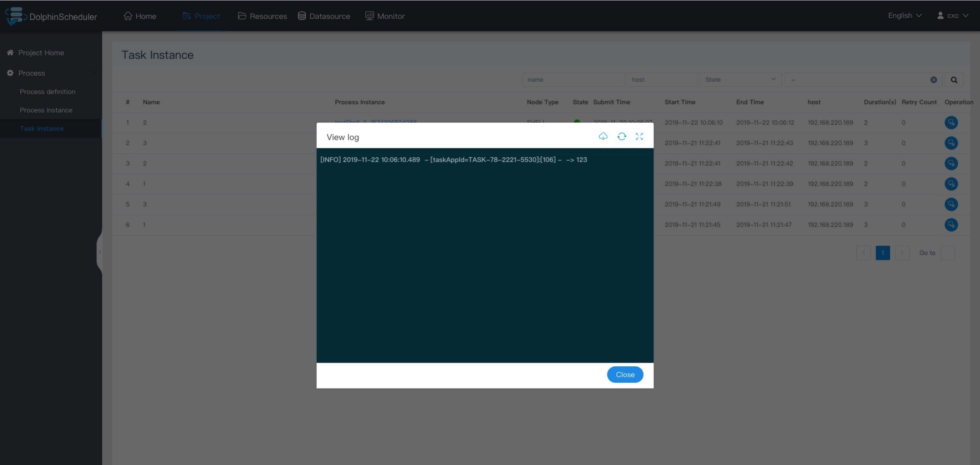
Task: Download the log using the cloud icon
Action: coord(603,136)
